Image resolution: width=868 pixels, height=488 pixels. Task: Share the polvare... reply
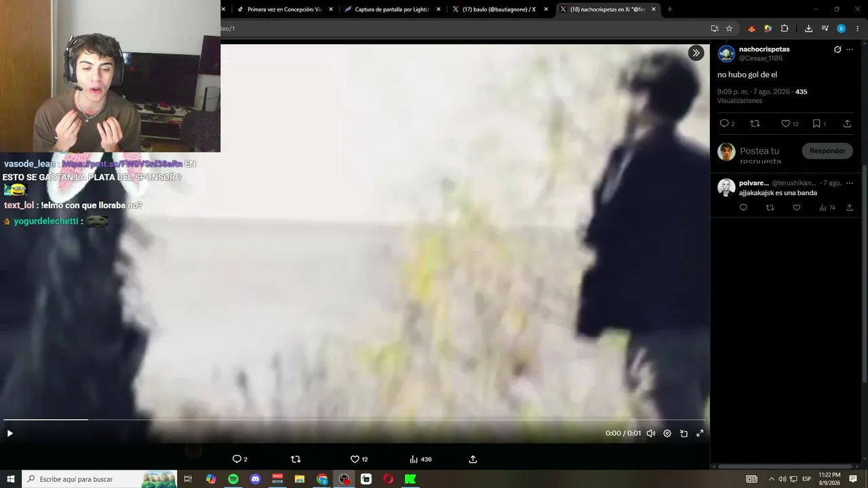point(850,207)
